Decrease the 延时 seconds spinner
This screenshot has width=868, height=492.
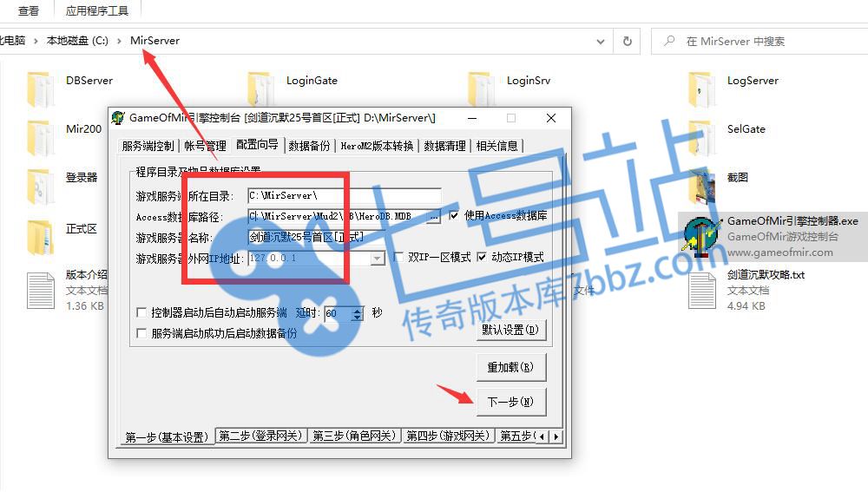click(358, 317)
